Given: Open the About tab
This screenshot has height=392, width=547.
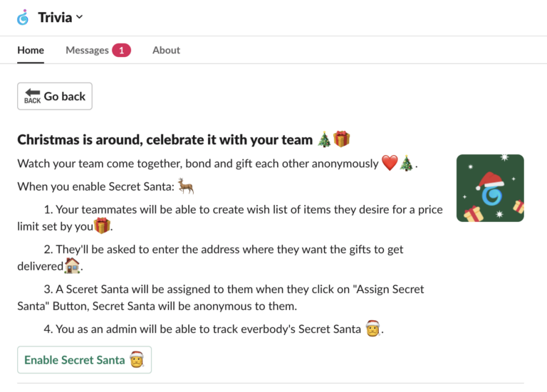Looking at the screenshot, I should [x=166, y=50].
